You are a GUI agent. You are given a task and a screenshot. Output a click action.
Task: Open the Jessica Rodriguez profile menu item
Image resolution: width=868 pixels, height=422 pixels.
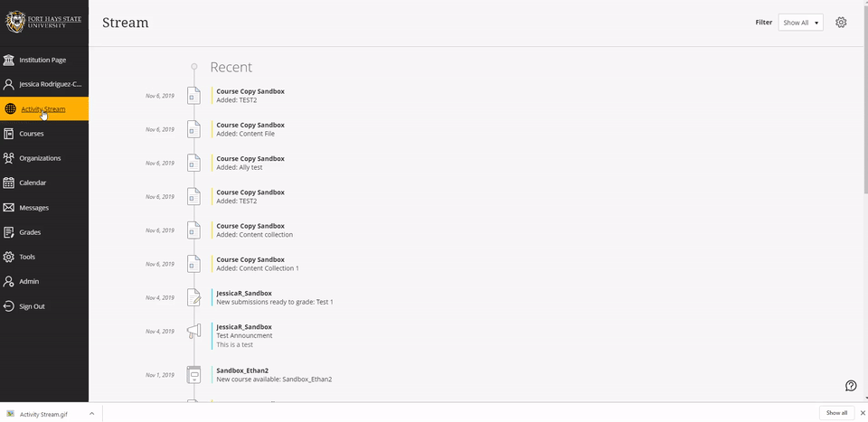(44, 85)
